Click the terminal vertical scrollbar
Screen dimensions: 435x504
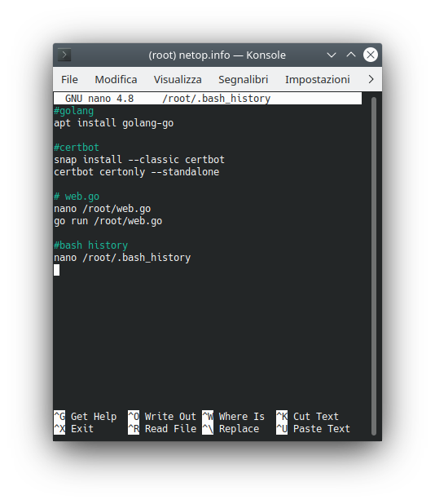pos(373,266)
